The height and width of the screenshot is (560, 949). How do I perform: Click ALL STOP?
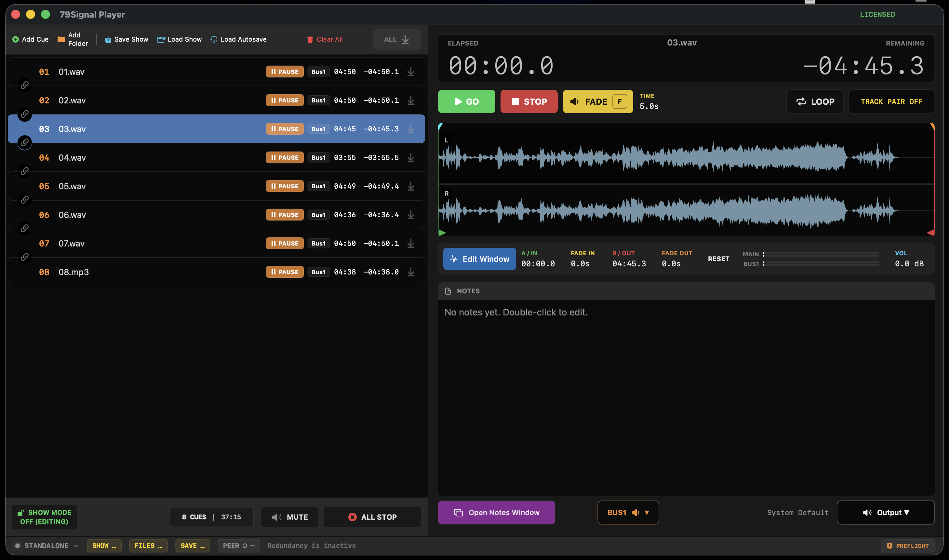coord(372,517)
